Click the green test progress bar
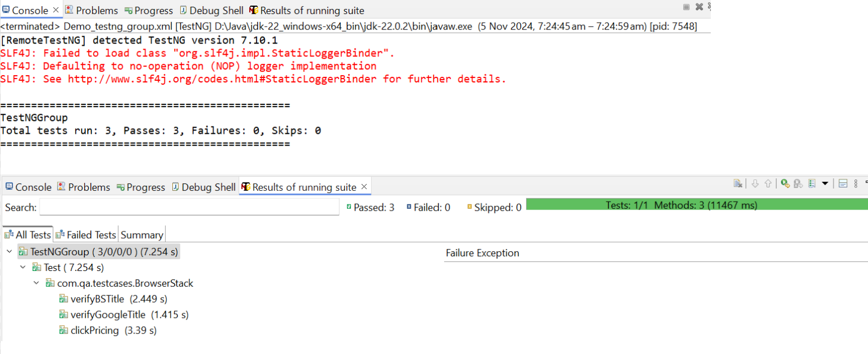 696,205
